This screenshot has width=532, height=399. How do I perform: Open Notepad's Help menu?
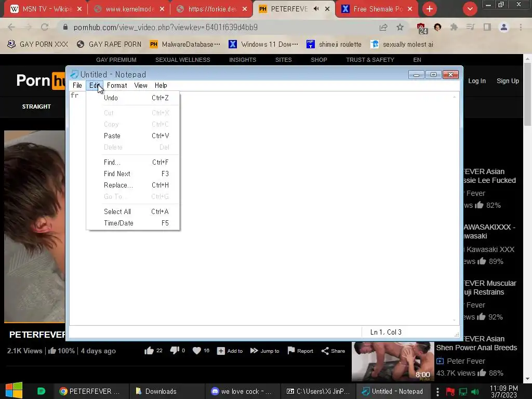coord(161,86)
